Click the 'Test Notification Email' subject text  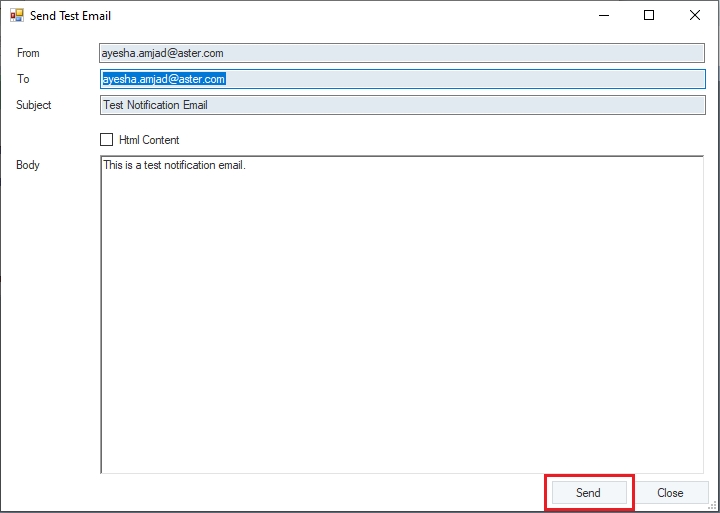click(155, 105)
